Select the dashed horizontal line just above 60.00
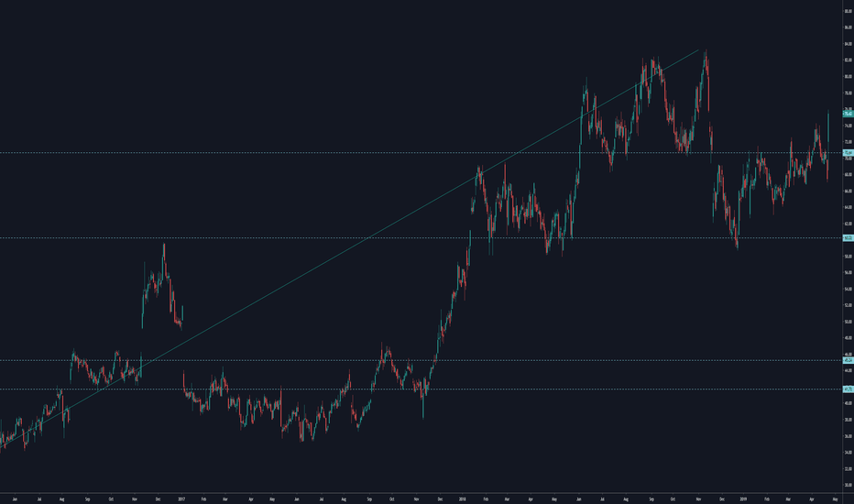Image resolution: width=854 pixels, height=504 pixels. click(421, 237)
